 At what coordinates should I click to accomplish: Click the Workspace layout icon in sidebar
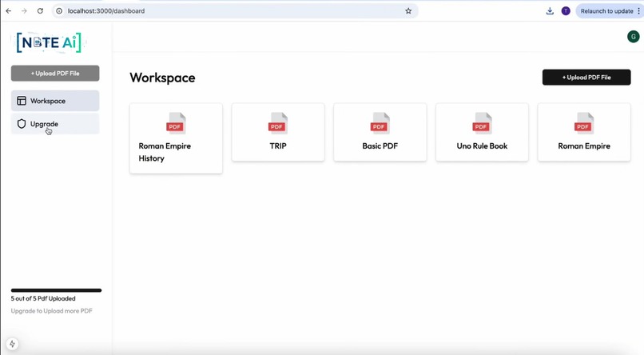[22, 101]
